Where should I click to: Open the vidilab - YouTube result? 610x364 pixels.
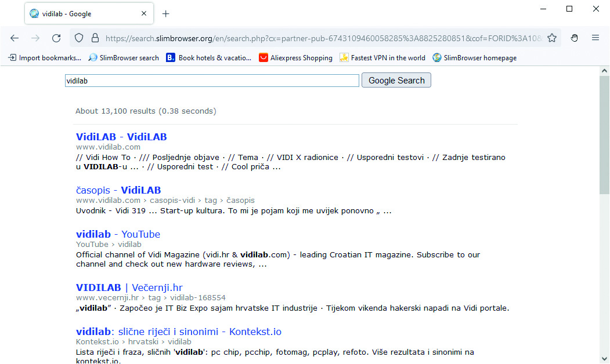(x=118, y=234)
